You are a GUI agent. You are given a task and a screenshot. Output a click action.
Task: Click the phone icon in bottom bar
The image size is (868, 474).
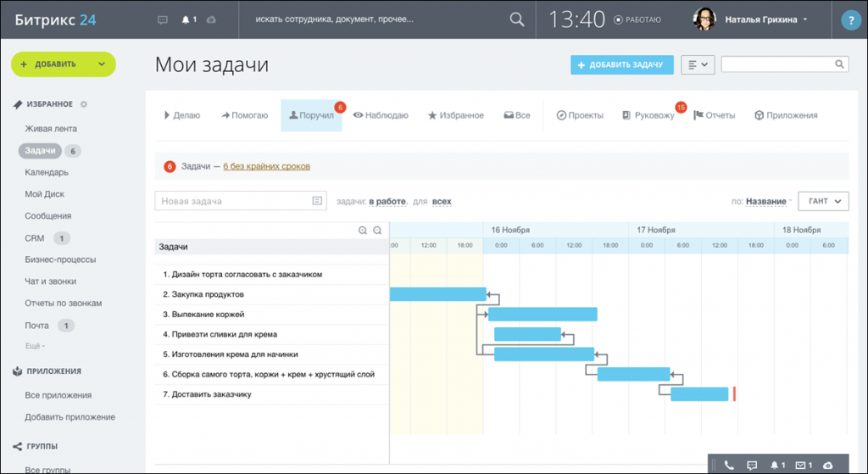pyautogui.click(x=729, y=465)
